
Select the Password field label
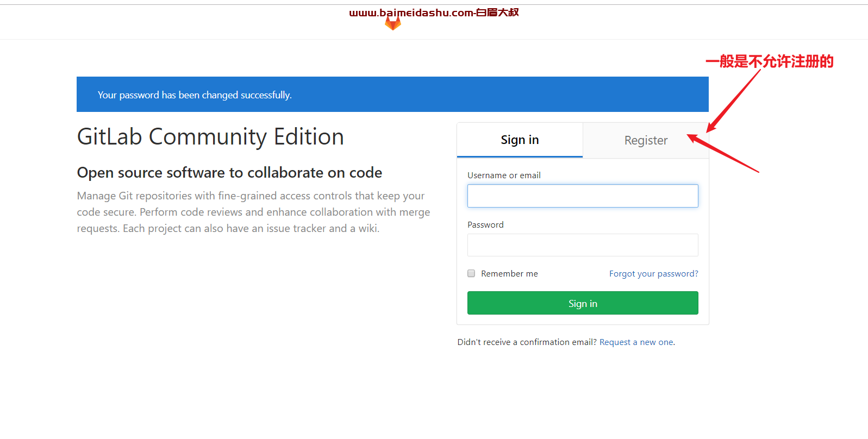485,224
